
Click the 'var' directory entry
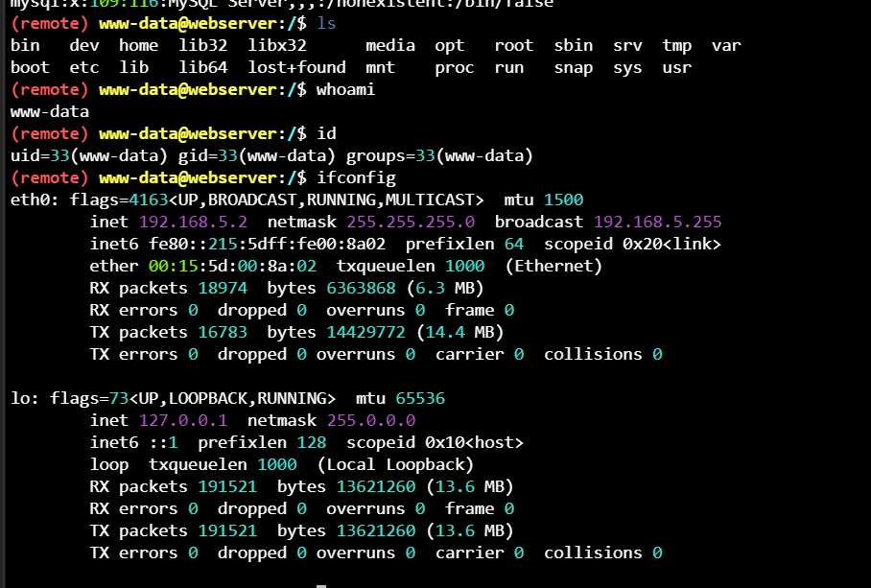(726, 45)
